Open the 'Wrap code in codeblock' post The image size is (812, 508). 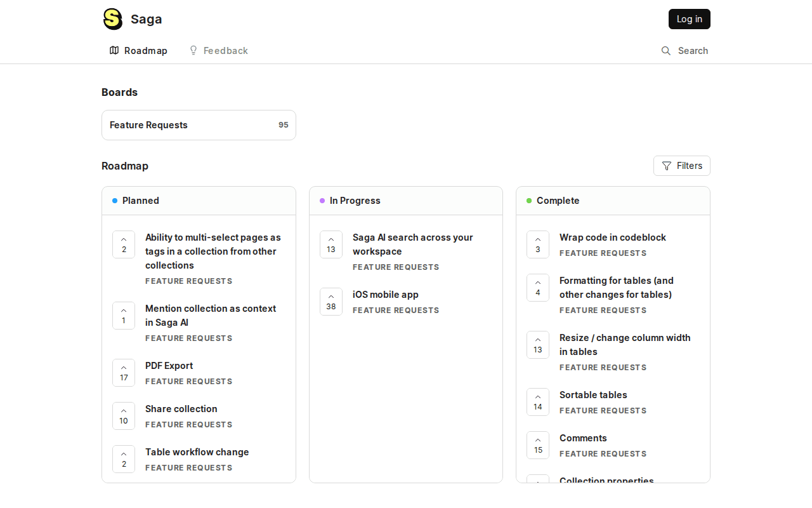coord(613,237)
